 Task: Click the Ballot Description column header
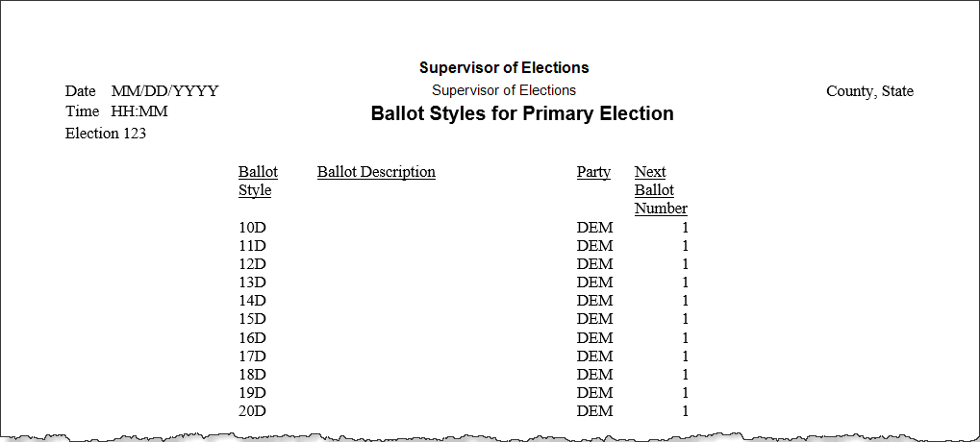point(376,172)
